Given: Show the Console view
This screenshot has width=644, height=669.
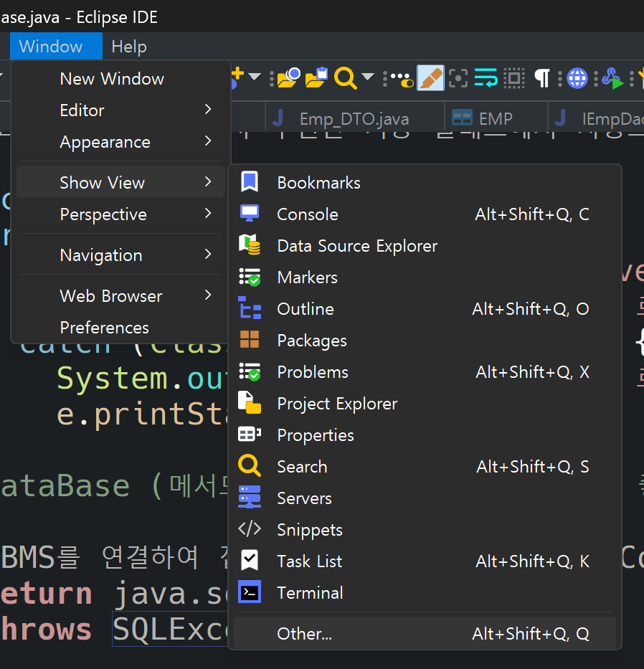Looking at the screenshot, I should [x=425, y=214].
